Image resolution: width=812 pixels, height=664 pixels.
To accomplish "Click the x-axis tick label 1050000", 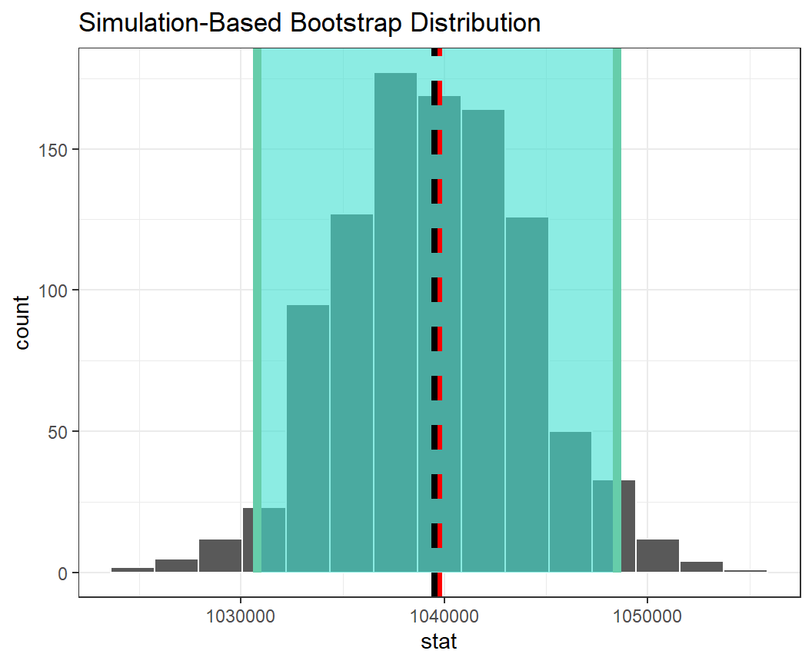I will pyautogui.click(x=647, y=616).
